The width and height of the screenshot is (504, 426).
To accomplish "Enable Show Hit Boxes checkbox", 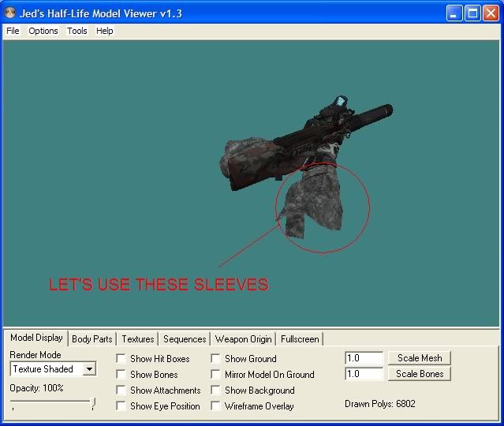I will pyautogui.click(x=121, y=358).
